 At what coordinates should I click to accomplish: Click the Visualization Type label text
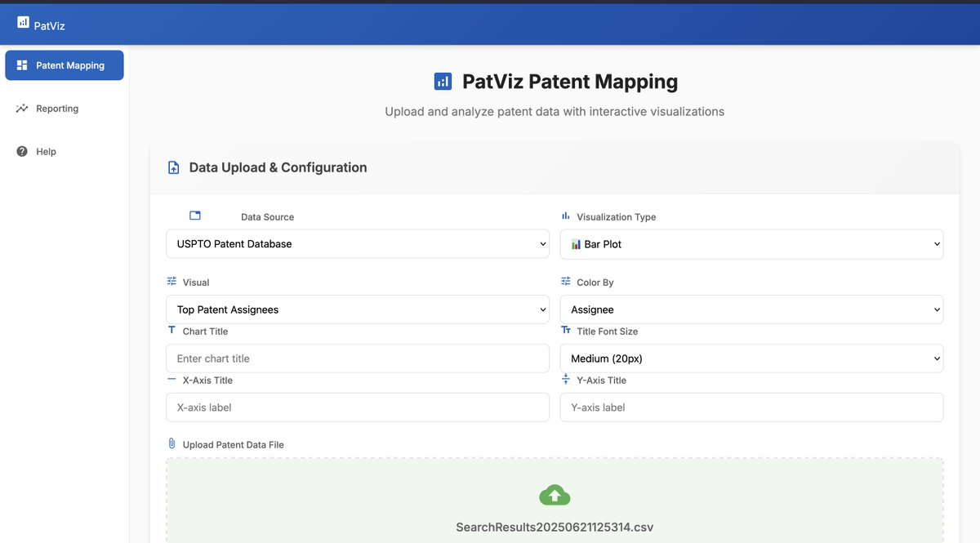617,217
